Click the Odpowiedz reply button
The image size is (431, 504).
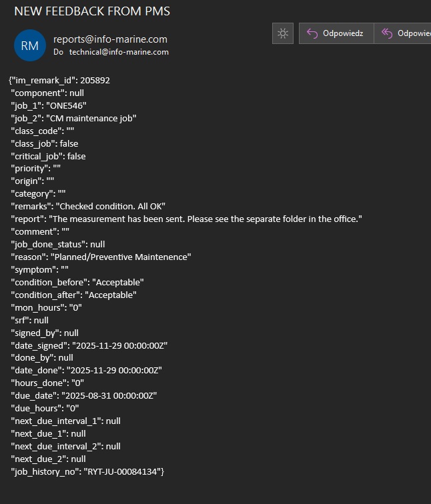click(336, 33)
